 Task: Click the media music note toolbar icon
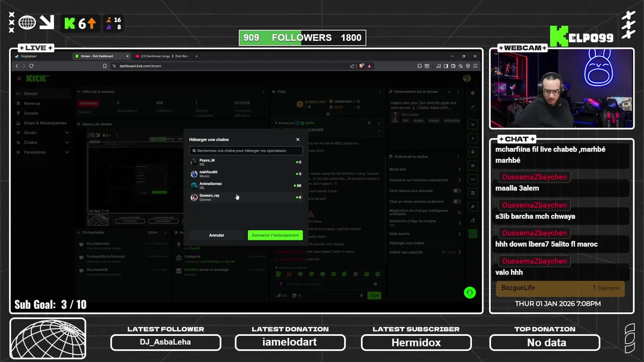pyautogui.click(x=438, y=66)
